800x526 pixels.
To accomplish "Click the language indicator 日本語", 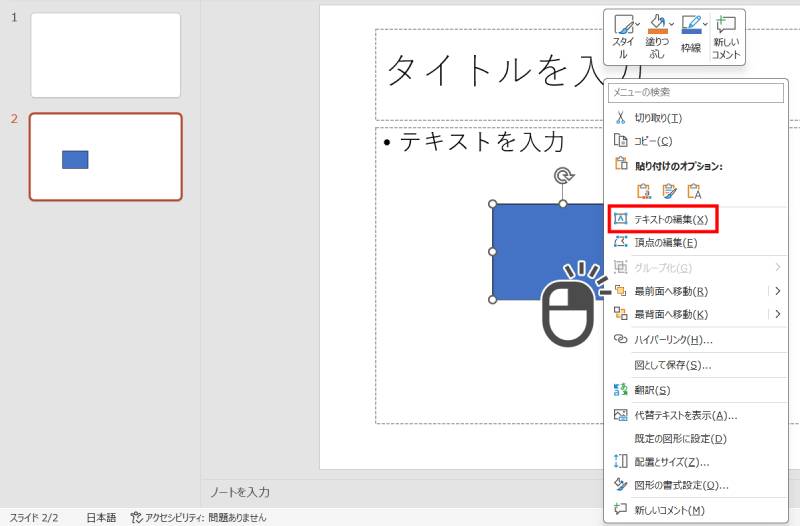I will tap(101, 518).
